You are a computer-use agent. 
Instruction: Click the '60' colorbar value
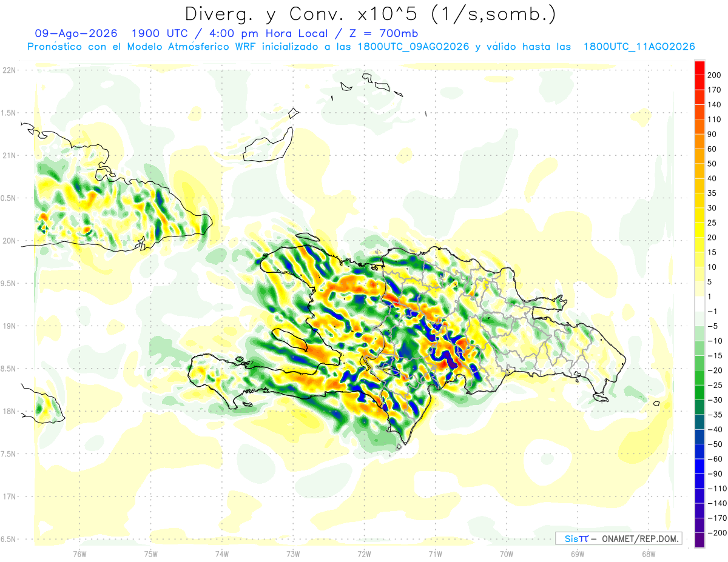click(712, 149)
